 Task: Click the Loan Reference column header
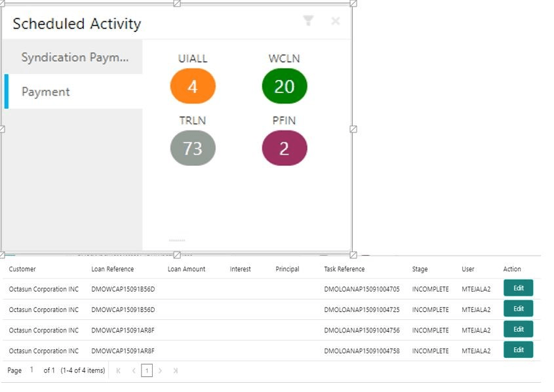point(112,269)
